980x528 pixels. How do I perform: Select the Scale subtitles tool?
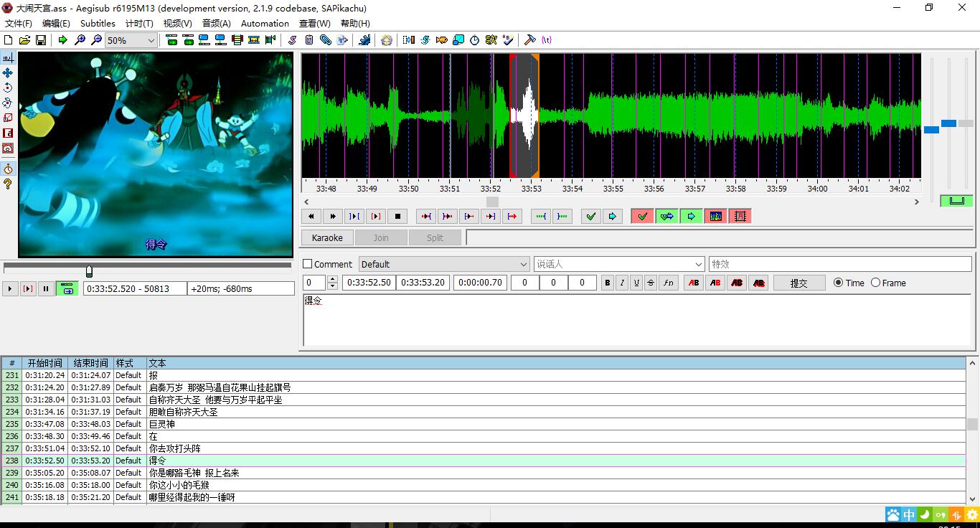point(8,118)
